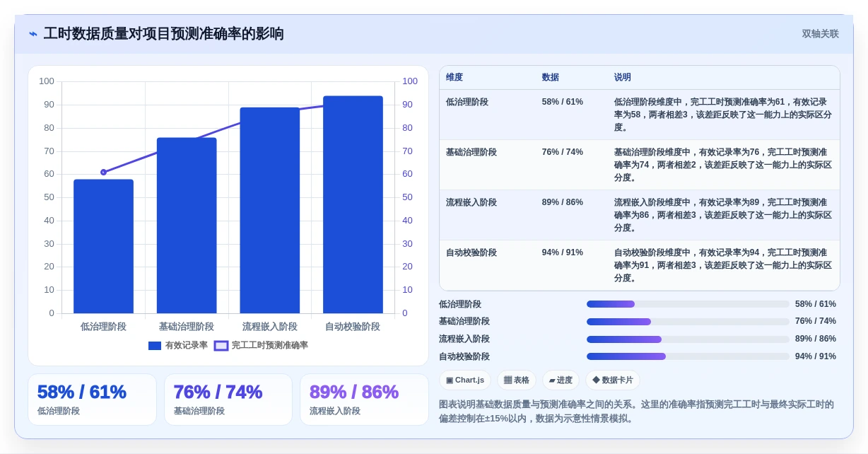Image resolution: width=868 pixels, height=454 pixels.
Task: Click the 基础治理阶段 progress bar
Action: click(x=688, y=322)
